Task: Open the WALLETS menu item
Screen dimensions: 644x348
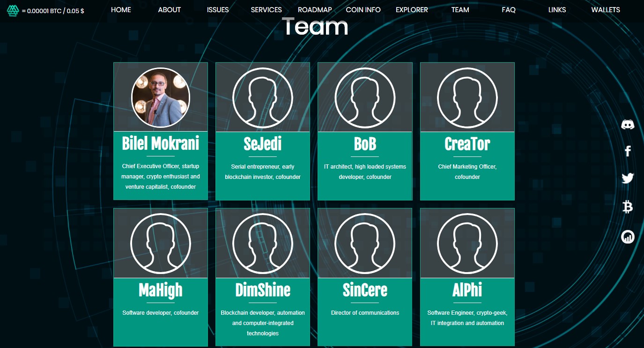Action: click(606, 10)
